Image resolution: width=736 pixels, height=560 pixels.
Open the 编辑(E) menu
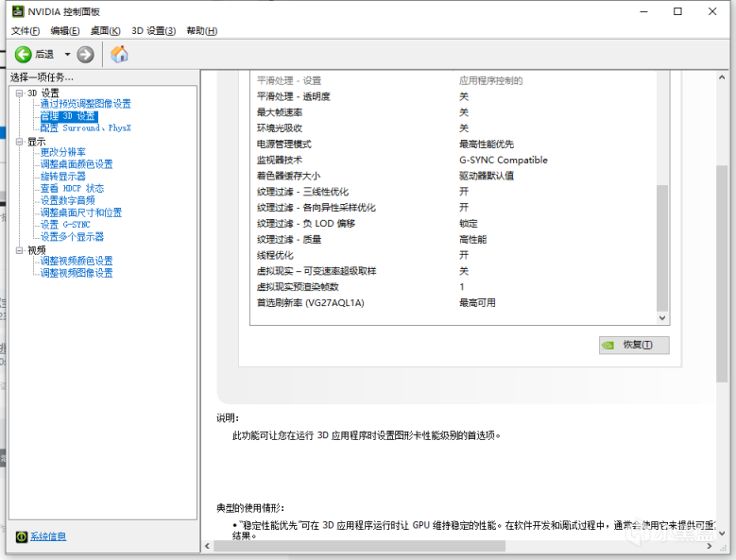[x=65, y=31]
